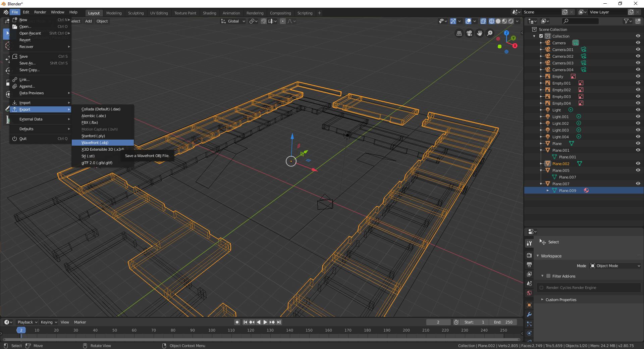Screen dimensions: 644x349
Task: Toggle perspective/orthographic grid view icon
Action: coord(459,33)
